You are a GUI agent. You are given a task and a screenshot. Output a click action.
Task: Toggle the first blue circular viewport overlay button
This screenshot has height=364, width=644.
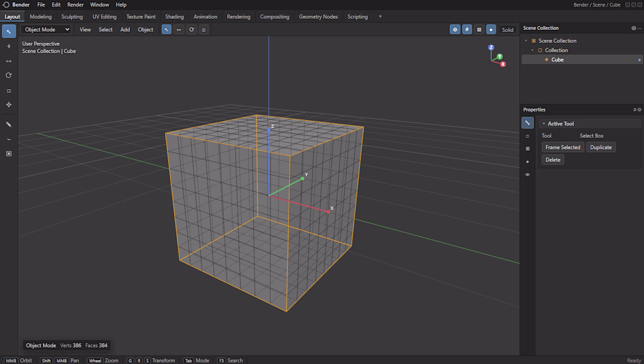455,30
